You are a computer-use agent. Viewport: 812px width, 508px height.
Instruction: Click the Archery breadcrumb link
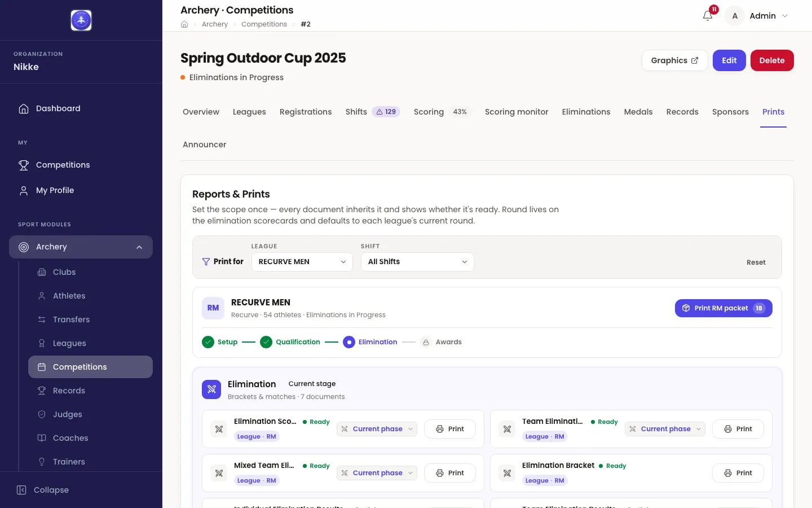point(215,24)
